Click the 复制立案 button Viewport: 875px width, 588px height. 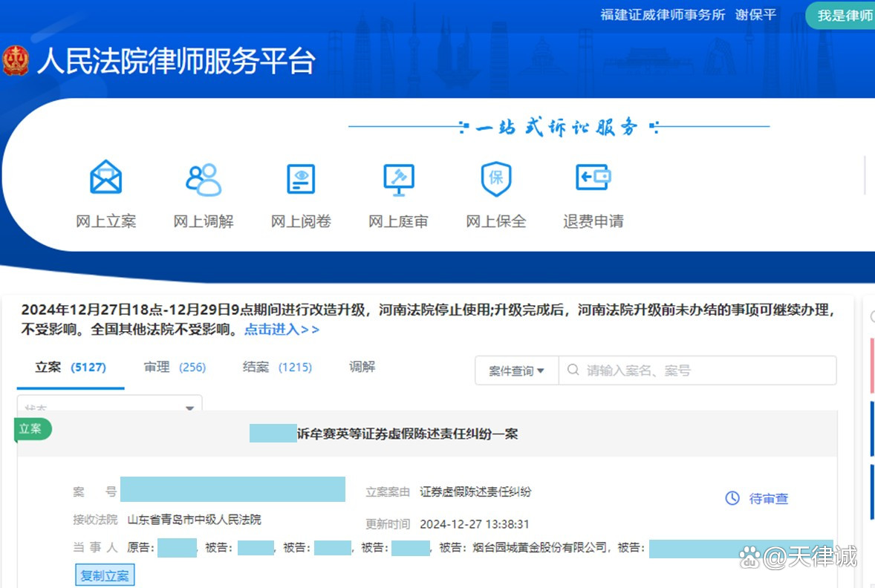click(105, 575)
